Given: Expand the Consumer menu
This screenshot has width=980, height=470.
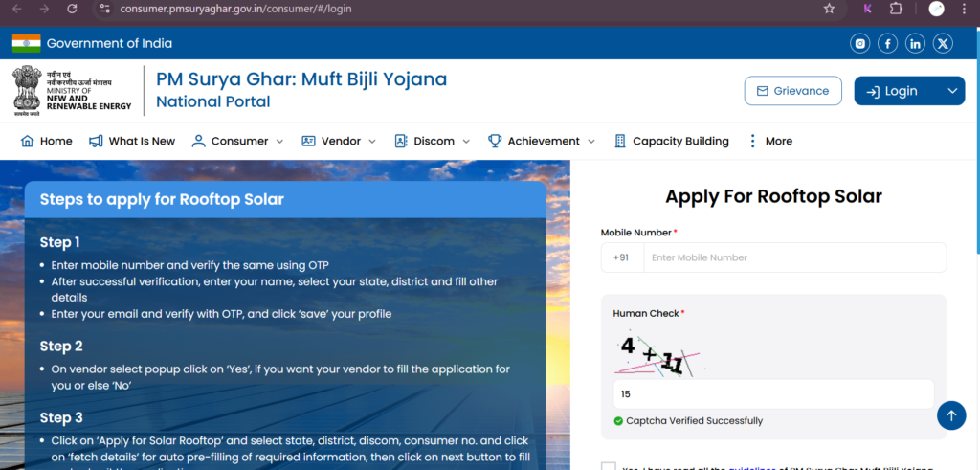Looking at the screenshot, I should pos(237,141).
